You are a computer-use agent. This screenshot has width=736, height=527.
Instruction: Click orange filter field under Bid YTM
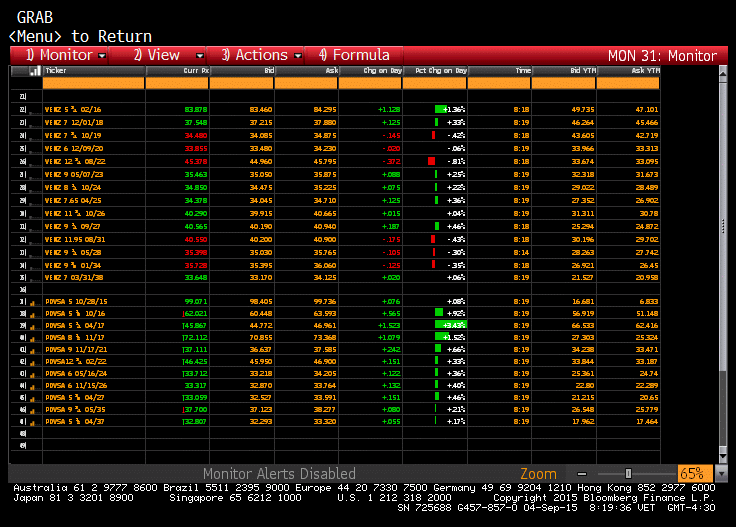click(x=564, y=83)
